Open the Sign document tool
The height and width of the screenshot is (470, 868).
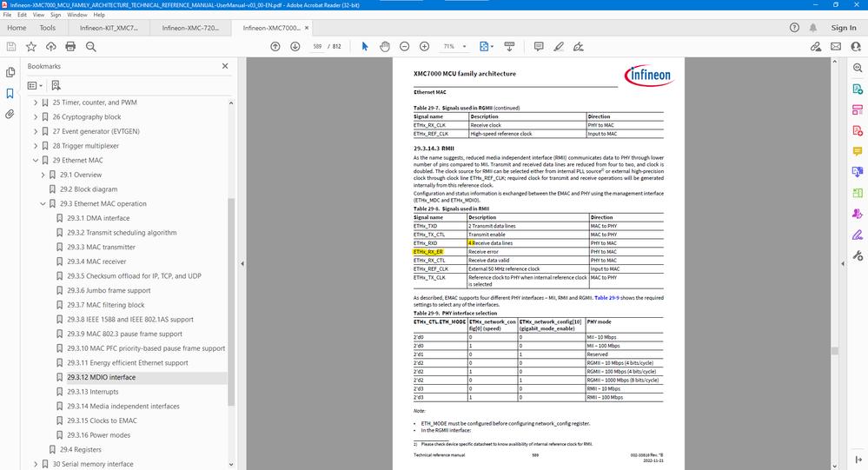579,47
